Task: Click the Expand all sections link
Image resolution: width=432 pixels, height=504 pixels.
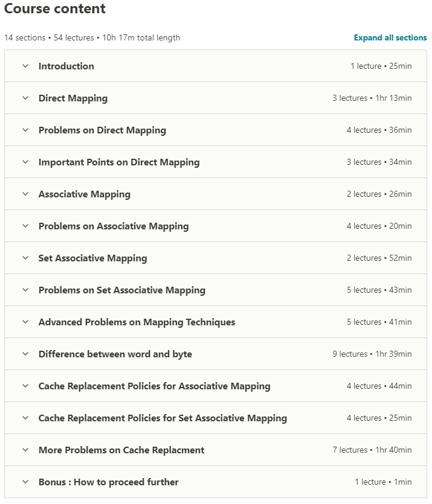Action: [x=390, y=37]
